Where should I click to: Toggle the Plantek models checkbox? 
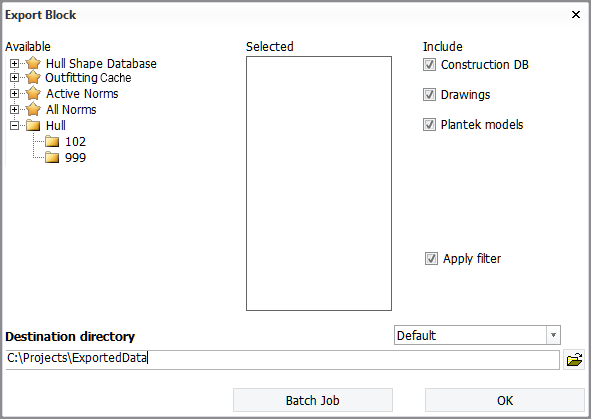point(429,125)
